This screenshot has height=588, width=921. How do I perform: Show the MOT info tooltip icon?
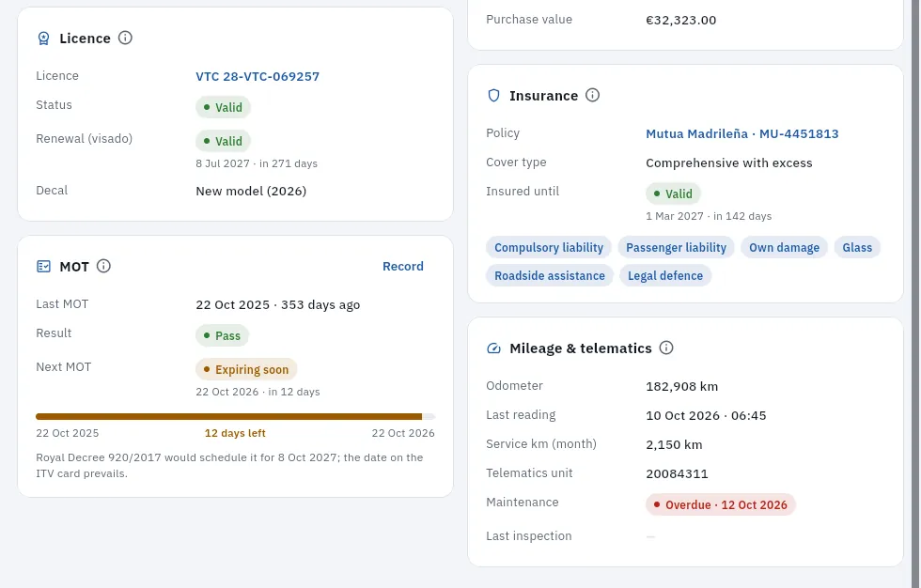point(103,267)
